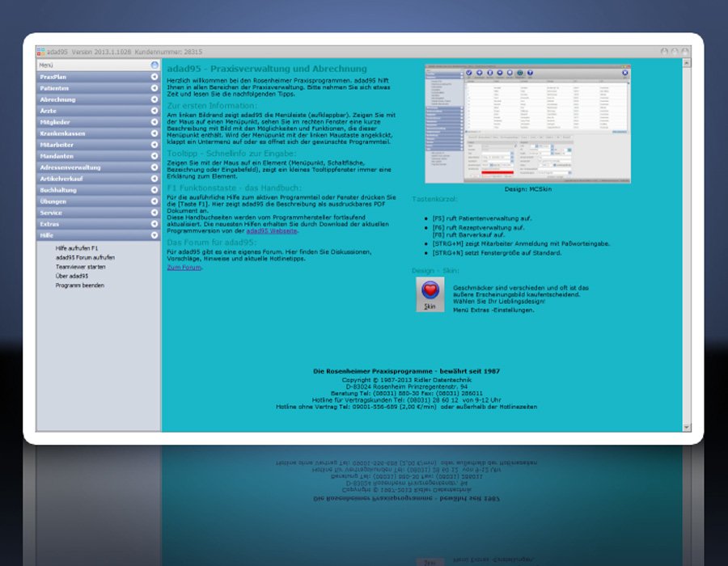Click the Design: MCSkin caption
Image resolution: width=728 pixels, height=566 pixels.
coord(528,189)
